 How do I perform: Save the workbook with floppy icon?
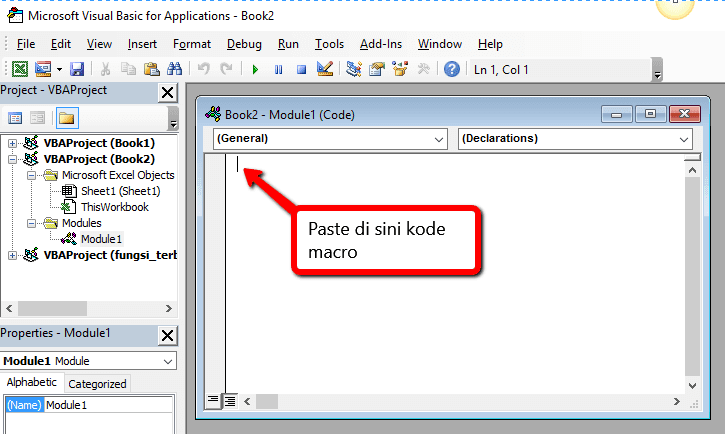tap(77, 69)
